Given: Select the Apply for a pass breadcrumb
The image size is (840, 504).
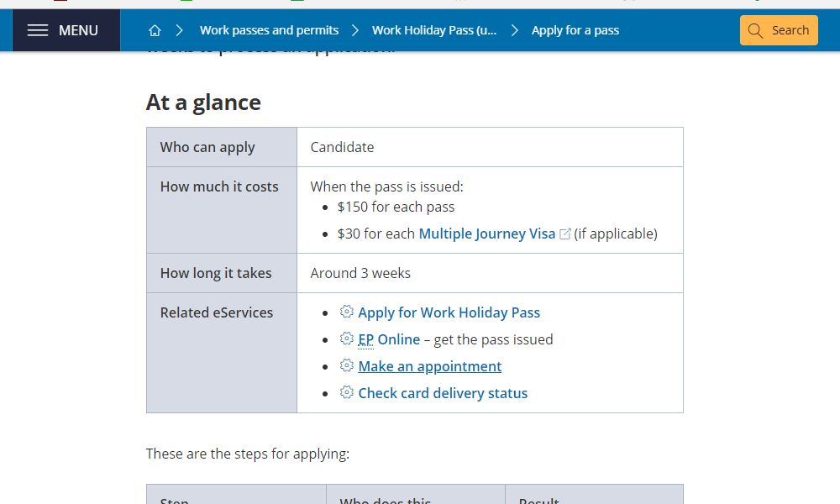Looking at the screenshot, I should tap(575, 30).
